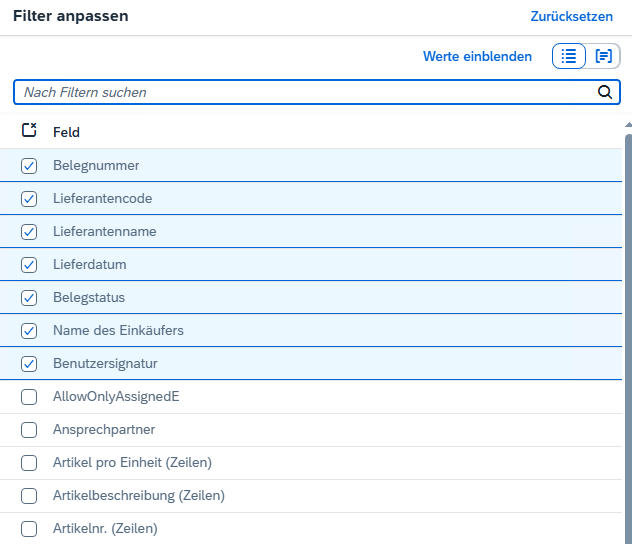Uncheck the Lieferantencode checkbox
Viewport: 632px width, 544px height.
pyautogui.click(x=29, y=199)
